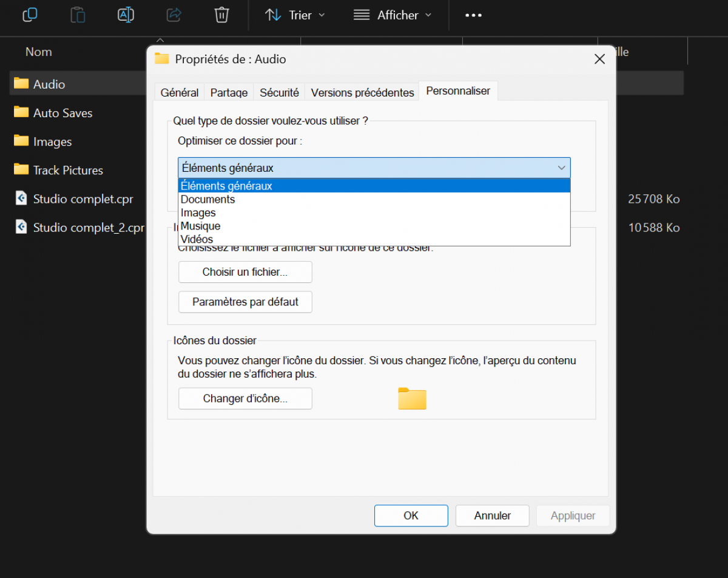Choose Musique in the dropdown list
Image resolution: width=728 pixels, height=578 pixels.
(x=200, y=226)
